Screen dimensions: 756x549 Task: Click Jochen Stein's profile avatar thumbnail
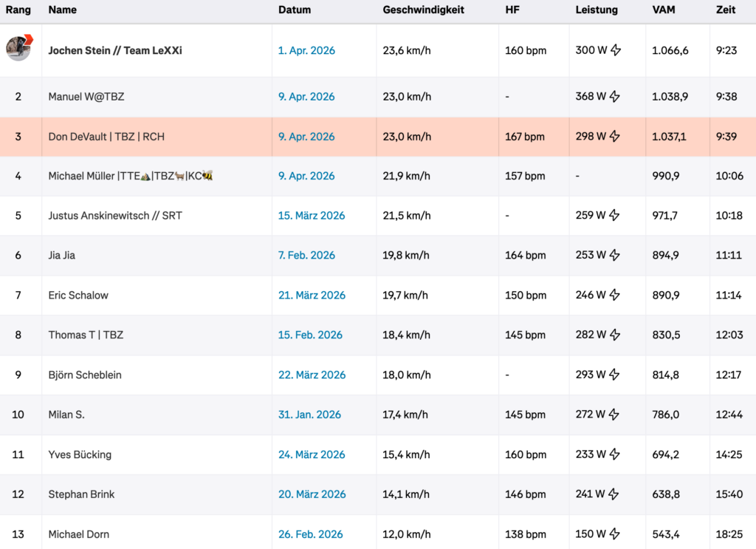click(x=18, y=49)
